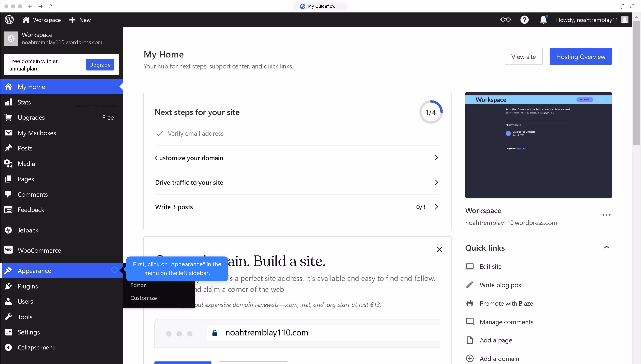The width and height of the screenshot is (641, 364).
Task: Click the Jetpack sidebar icon
Action: pyautogui.click(x=8, y=230)
